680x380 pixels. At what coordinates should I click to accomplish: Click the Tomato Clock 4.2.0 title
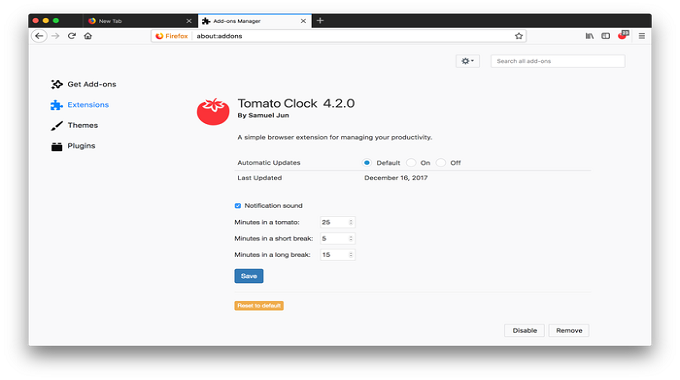pos(296,103)
